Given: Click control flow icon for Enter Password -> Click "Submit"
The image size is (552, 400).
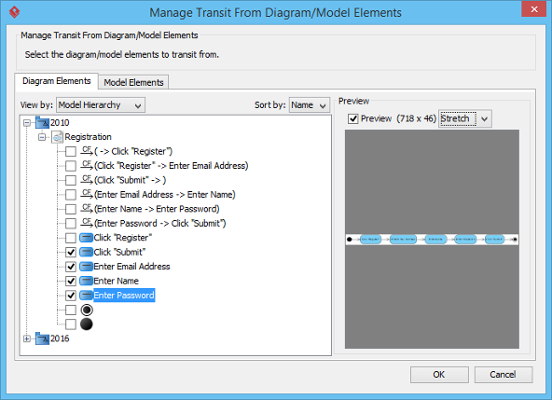Looking at the screenshot, I should point(86,223).
